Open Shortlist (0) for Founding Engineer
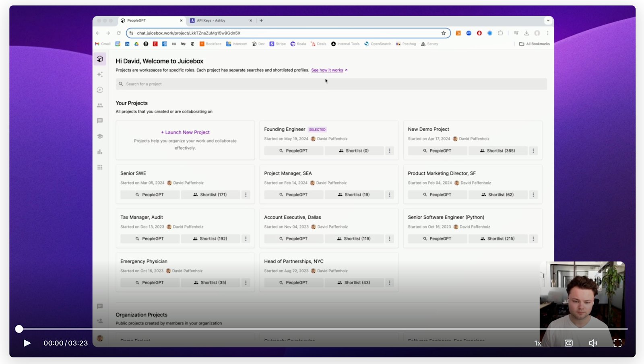 (354, 151)
